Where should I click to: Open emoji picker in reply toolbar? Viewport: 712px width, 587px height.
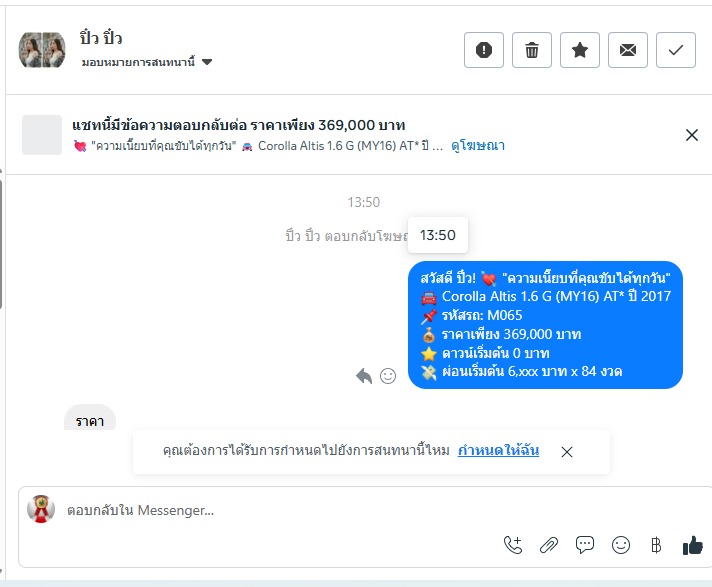(621, 545)
